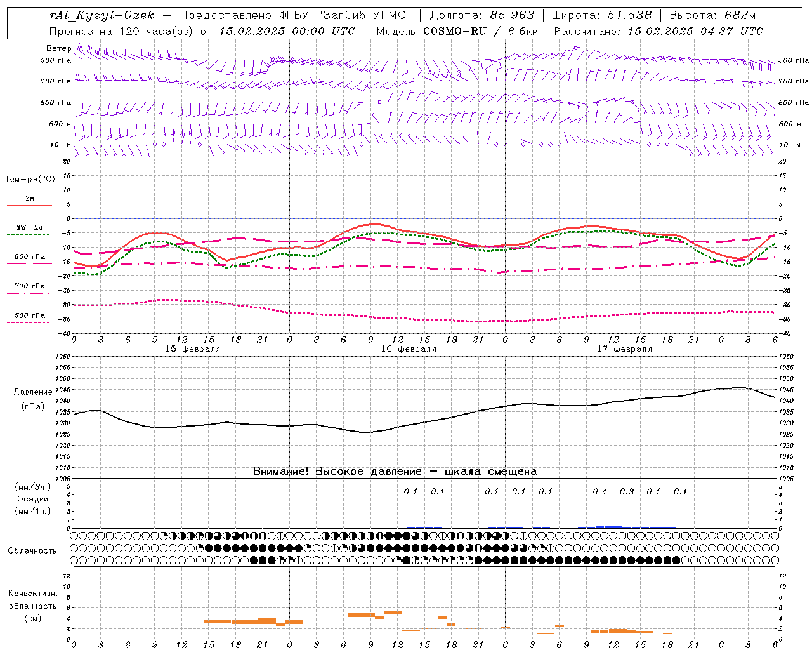Viewport: 812px width, 650px height.
Task: Click the (км) unit label under convective cloudiness
Action: click(32, 618)
